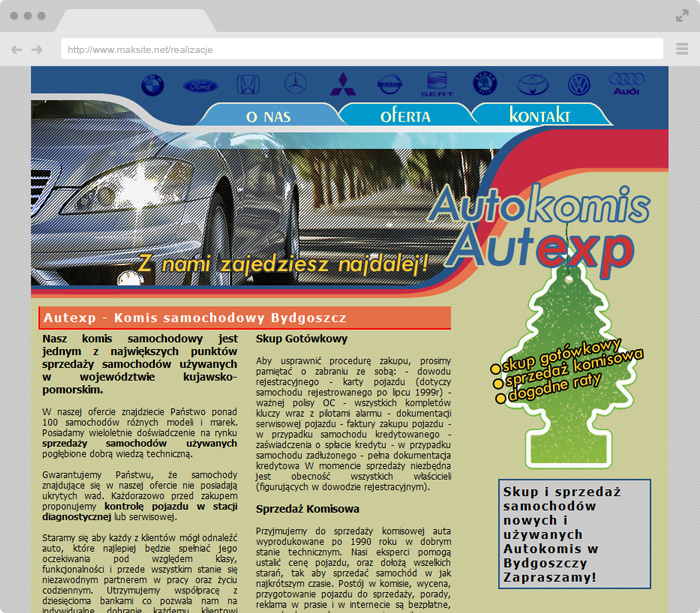Click the Volkswagen logo icon
The height and width of the screenshot is (613, 700).
point(579,85)
